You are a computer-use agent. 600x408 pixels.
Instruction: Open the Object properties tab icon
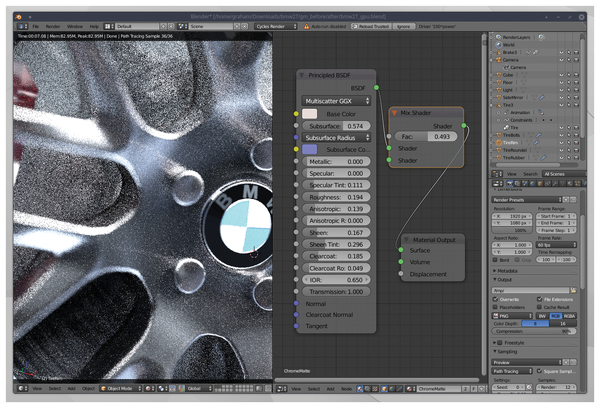pyautogui.click(x=540, y=184)
